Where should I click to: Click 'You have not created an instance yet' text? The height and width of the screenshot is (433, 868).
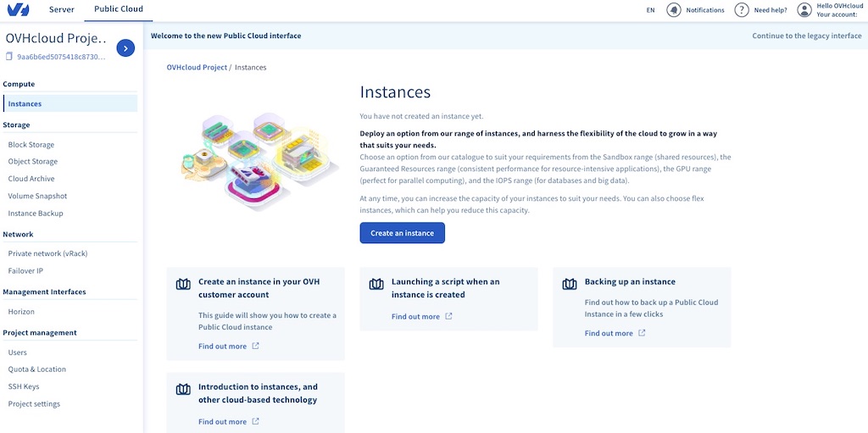pyautogui.click(x=422, y=116)
